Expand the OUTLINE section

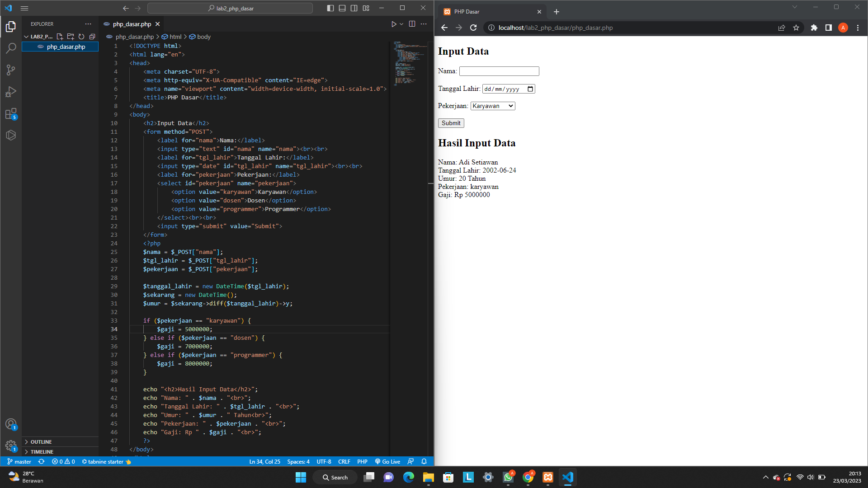pyautogui.click(x=41, y=441)
